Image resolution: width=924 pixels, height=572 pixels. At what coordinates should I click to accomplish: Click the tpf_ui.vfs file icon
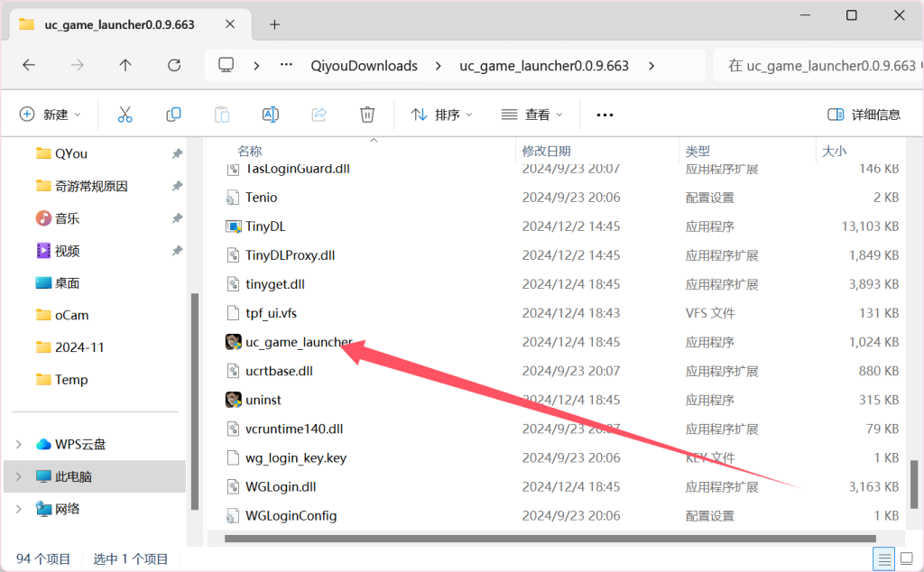(234, 313)
